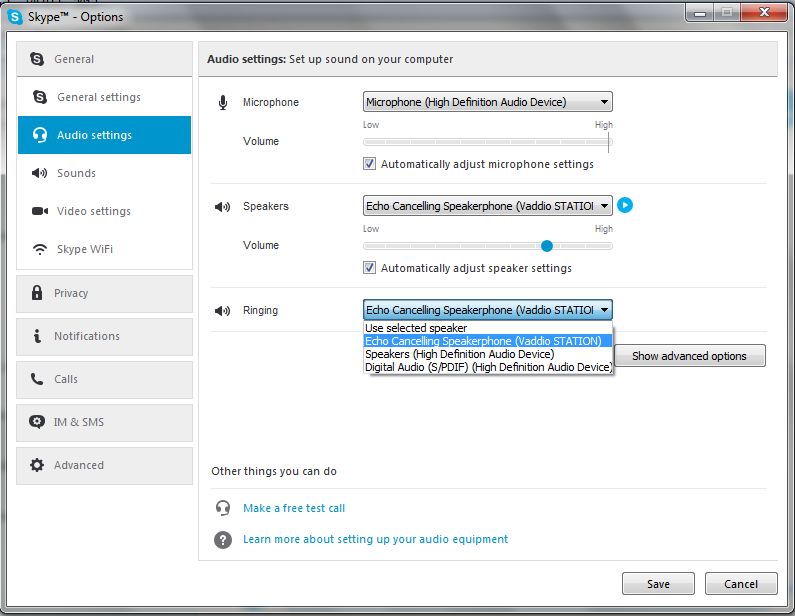Open General settings page
Viewport: 795px width, 616px height.
(x=104, y=97)
